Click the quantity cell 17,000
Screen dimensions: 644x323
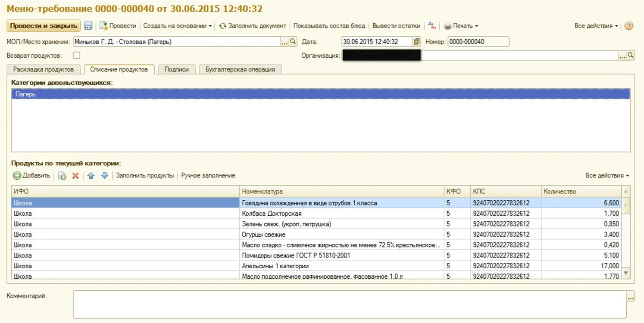(581, 266)
